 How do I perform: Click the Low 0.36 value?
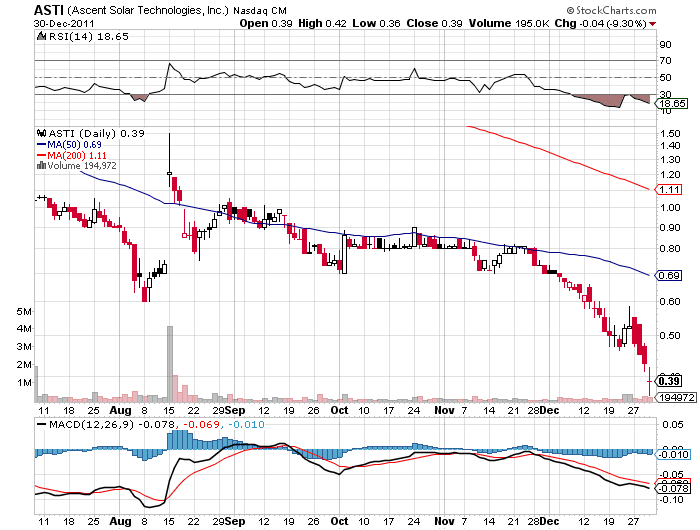376,23
